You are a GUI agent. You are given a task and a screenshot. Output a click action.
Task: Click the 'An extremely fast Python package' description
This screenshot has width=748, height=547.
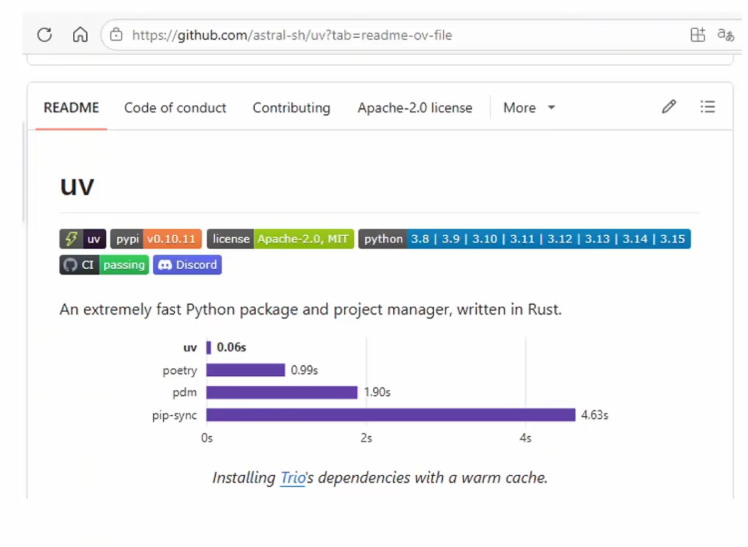[x=311, y=310]
